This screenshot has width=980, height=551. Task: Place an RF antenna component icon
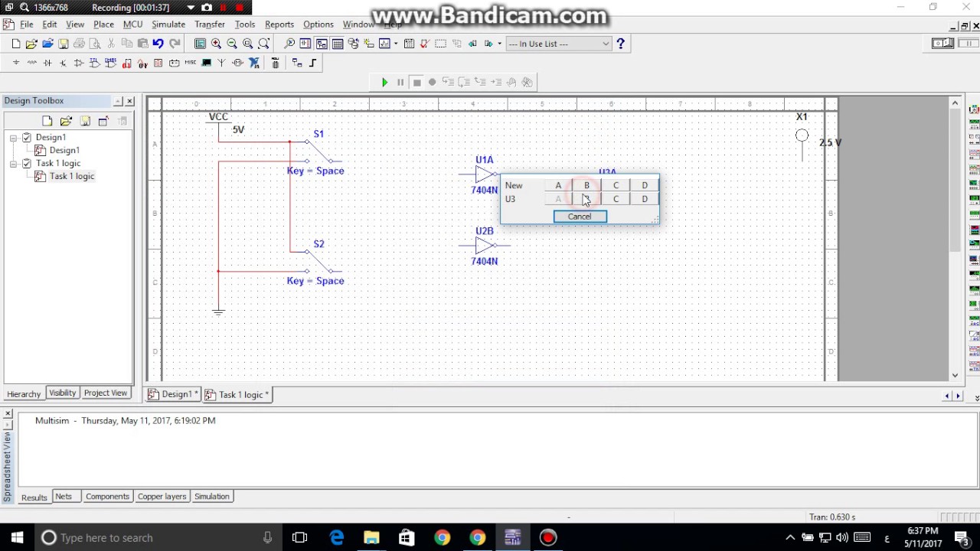pos(222,63)
